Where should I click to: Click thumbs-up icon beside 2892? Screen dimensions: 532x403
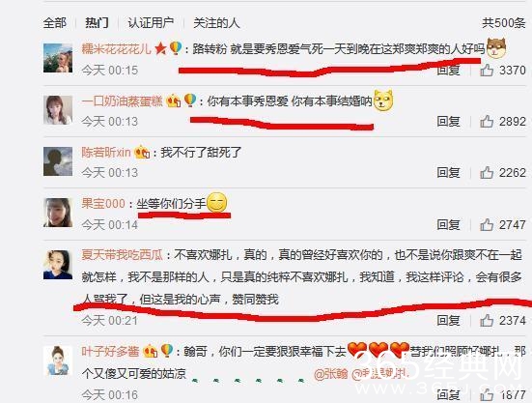click(487, 121)
